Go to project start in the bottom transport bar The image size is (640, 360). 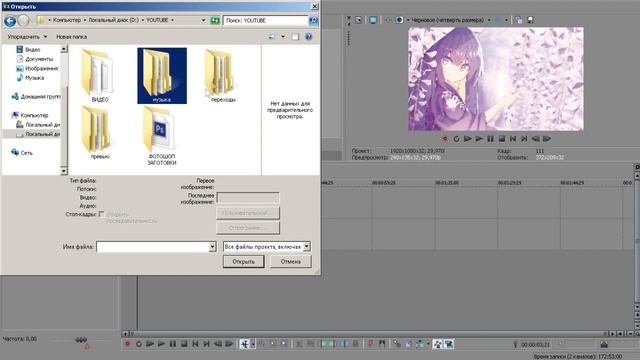click(x=195, y=344)
